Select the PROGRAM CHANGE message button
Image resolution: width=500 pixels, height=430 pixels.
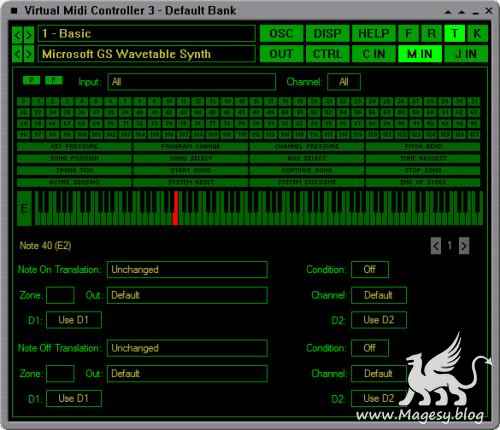point(190,147)
